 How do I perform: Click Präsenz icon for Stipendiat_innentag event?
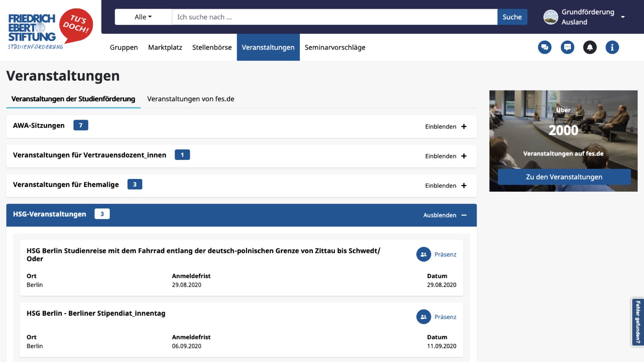(424, 317)
